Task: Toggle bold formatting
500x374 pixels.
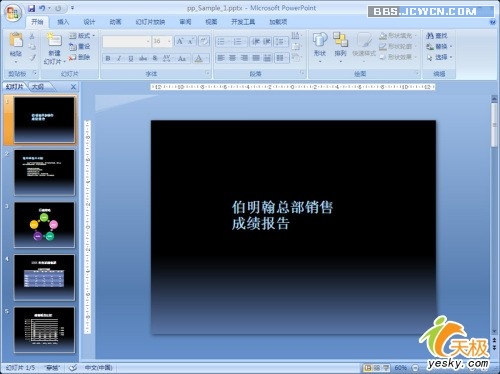Action: [x=108, y=58]
